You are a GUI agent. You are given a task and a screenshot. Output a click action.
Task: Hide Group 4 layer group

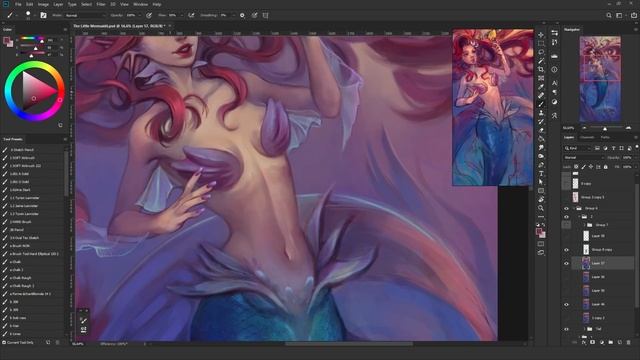point(567,208)
